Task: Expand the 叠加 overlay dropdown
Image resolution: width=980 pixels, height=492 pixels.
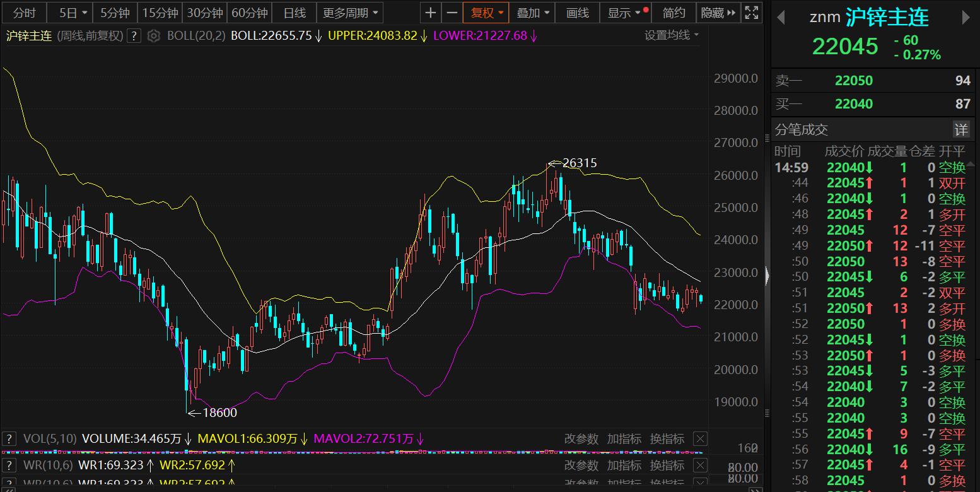Action: point(532,13)
